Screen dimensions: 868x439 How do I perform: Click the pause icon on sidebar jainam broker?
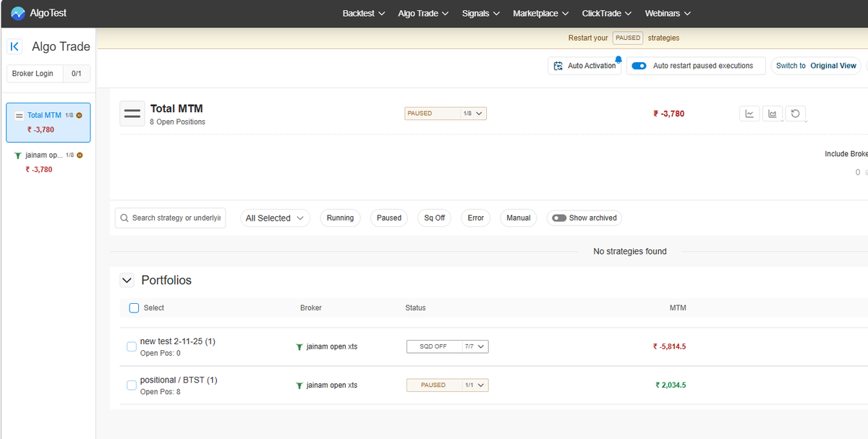[79, 155]
